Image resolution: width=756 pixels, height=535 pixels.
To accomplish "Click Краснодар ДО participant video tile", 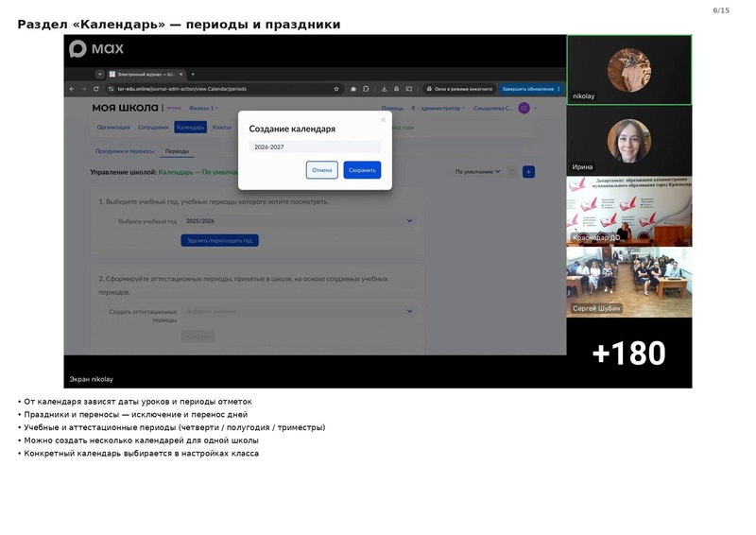I will point(629,212).
